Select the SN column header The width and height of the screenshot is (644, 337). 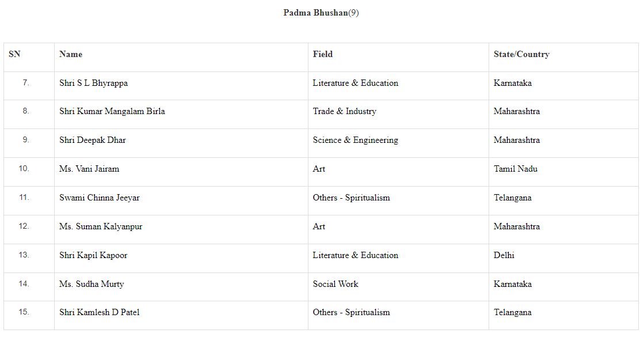point(14,54)
